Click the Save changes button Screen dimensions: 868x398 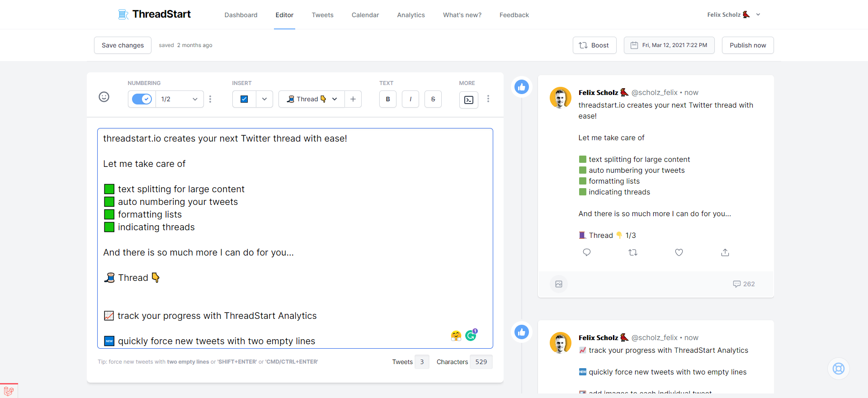[123, 45]
